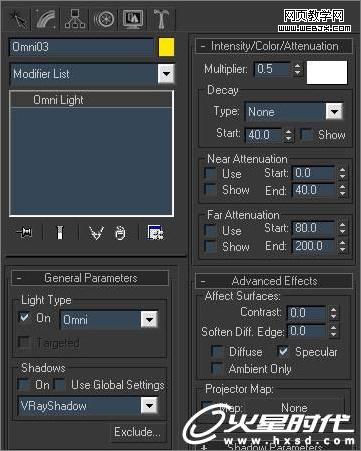Image resolution: width=361 pixels, height=451 pixels.
Task: Open the Motion panel tab
Action: (104, 19)
